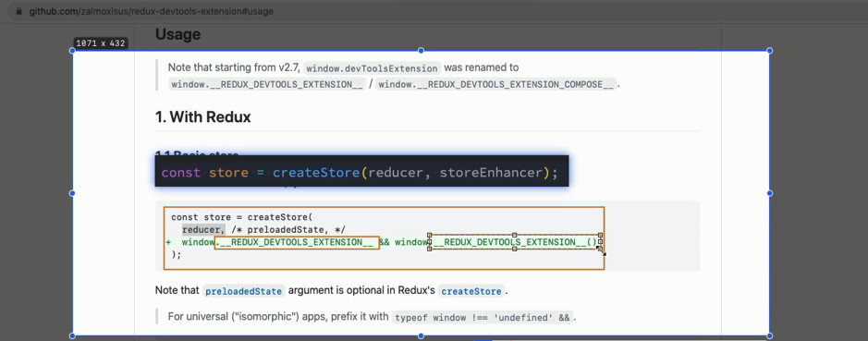This screenshot has width=868, height=341.
Task: Click the selection size label 1071 x 432
Action: pyautogui.click(x=101, y=43)
